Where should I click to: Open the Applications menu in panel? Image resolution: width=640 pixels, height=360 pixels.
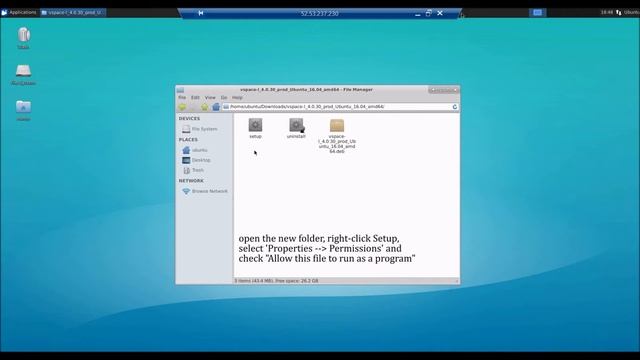19,13
